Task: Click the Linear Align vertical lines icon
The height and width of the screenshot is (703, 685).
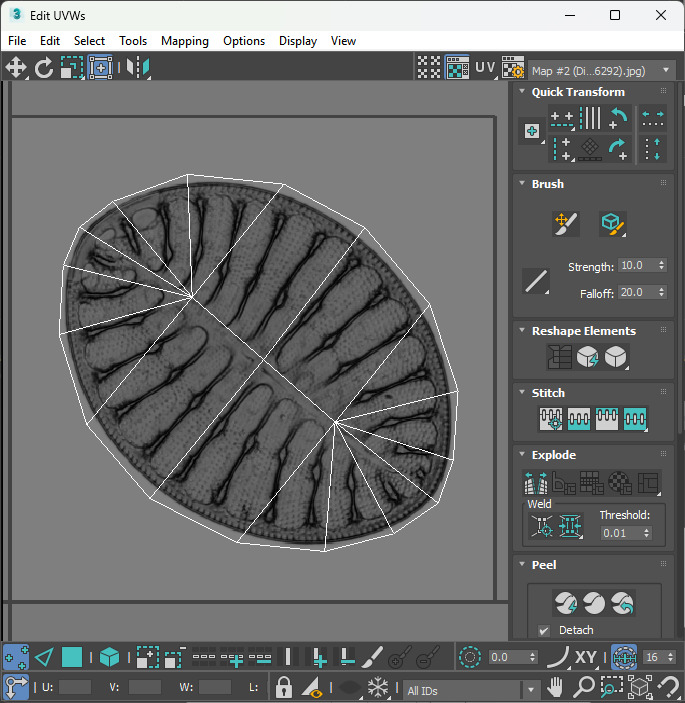Action: pos(590,119)
